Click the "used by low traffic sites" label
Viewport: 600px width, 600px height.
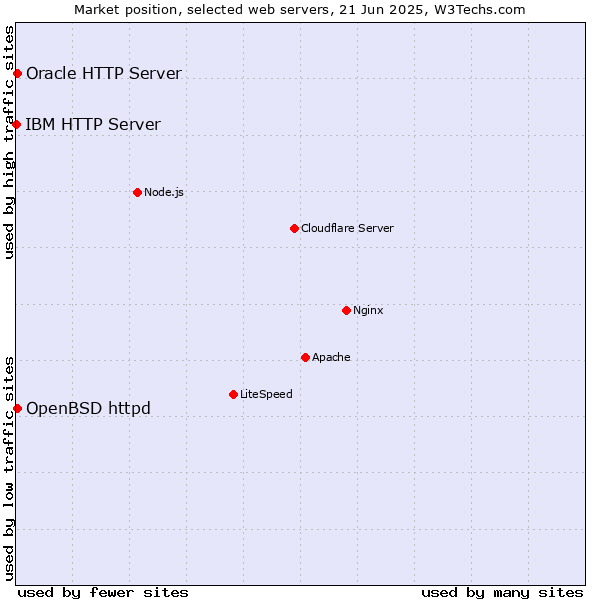[x=8, y=469]
